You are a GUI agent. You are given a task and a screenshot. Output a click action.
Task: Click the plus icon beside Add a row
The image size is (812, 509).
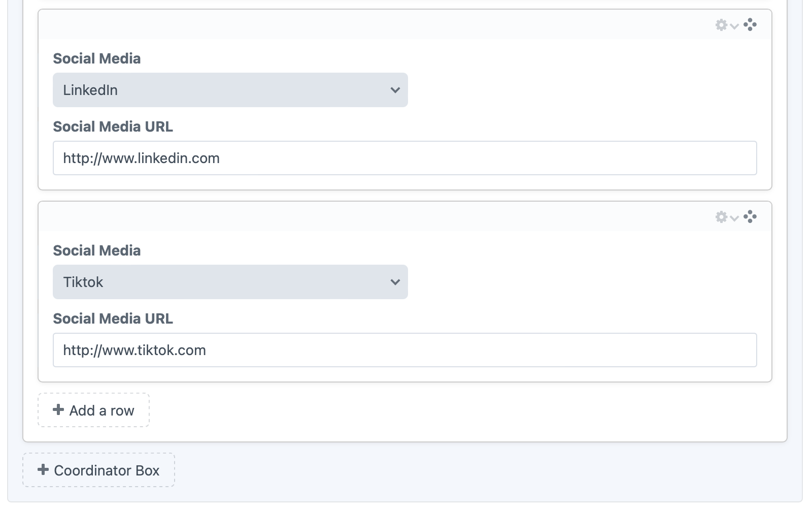click(x=58, y=409)
